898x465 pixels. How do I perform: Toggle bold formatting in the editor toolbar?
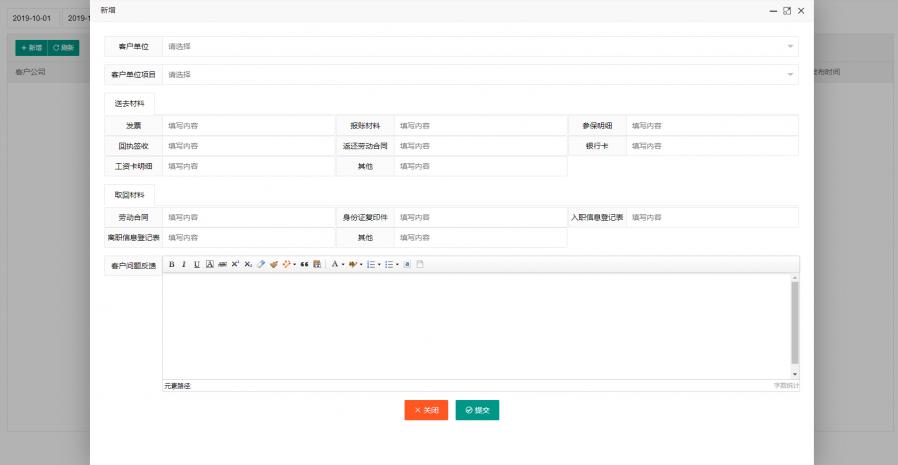[171, 264]
